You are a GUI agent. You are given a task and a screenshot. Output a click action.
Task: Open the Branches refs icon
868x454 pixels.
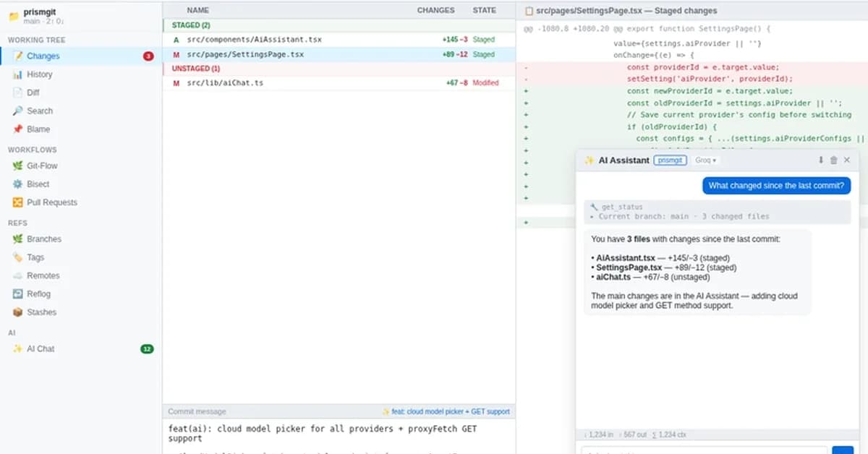[18, 239]
